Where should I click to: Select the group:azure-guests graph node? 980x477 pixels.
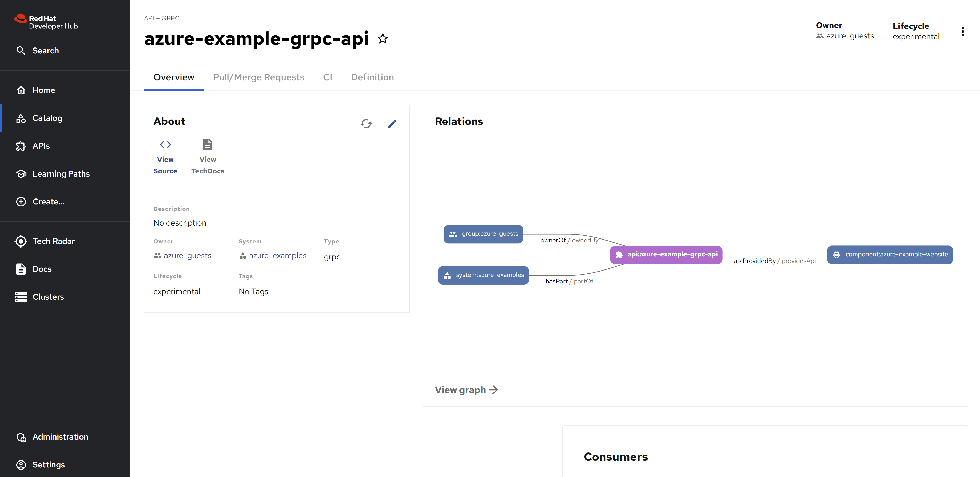point(483,234)
